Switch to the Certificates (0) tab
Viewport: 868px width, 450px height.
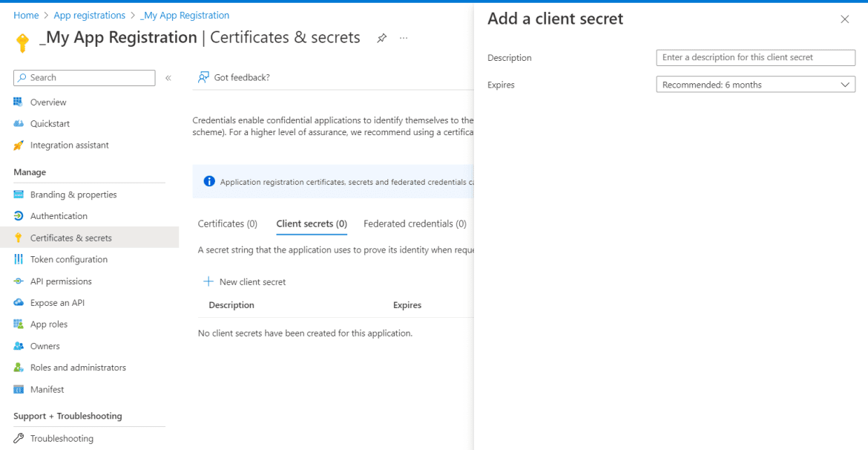pos(228,224)
